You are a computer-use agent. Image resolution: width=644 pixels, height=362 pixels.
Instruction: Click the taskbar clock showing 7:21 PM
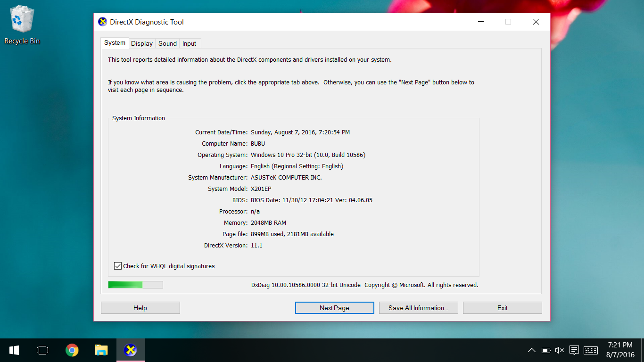point(620,350)
